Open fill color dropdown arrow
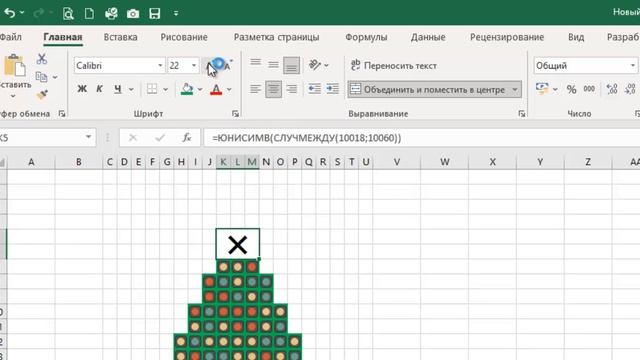 click(x=200, y=89)
